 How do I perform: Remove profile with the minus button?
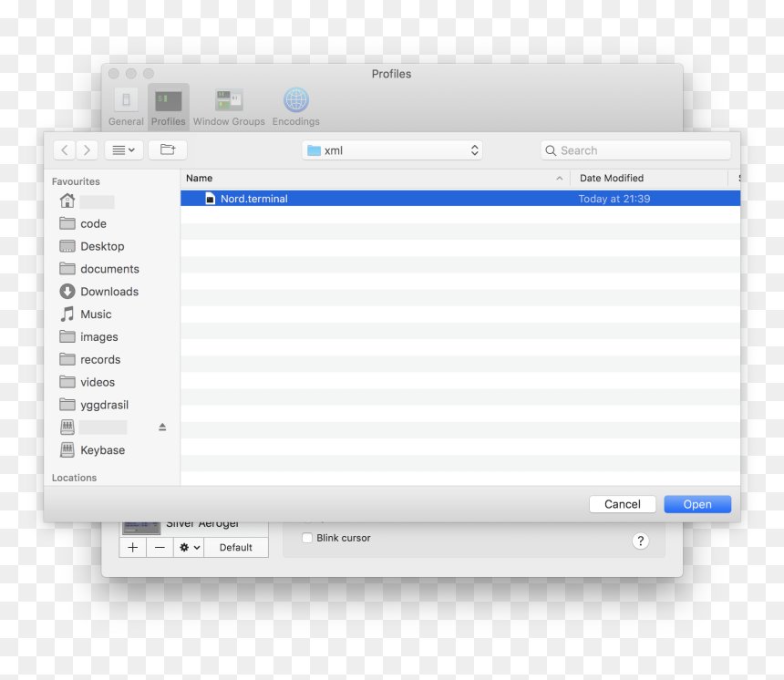pyautogui.click(x=160, y=548)
